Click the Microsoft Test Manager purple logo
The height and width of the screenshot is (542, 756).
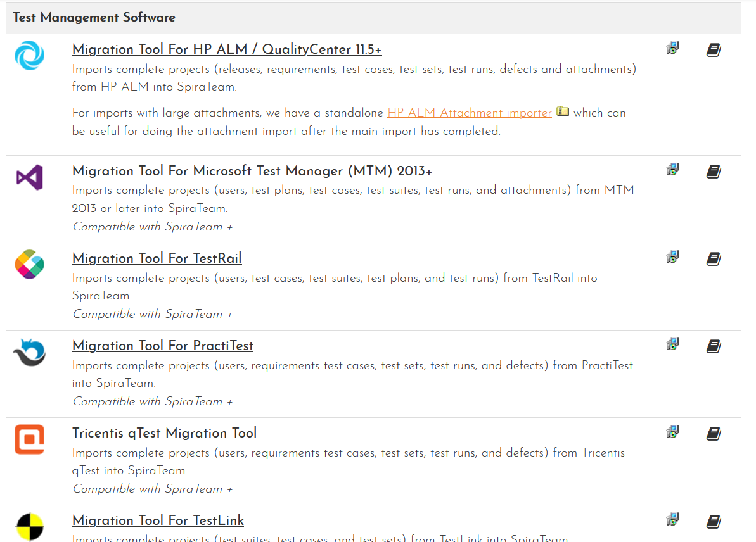coord(29,177)
